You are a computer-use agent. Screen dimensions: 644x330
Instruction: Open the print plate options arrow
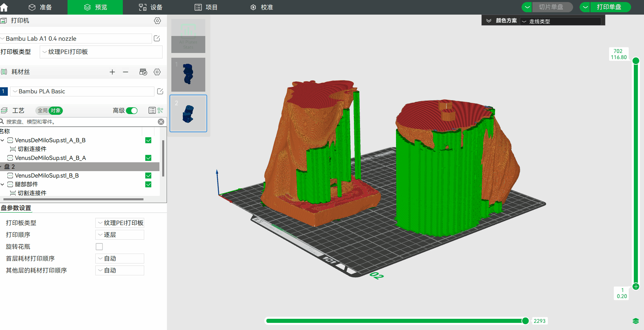[x=585, y=7]
